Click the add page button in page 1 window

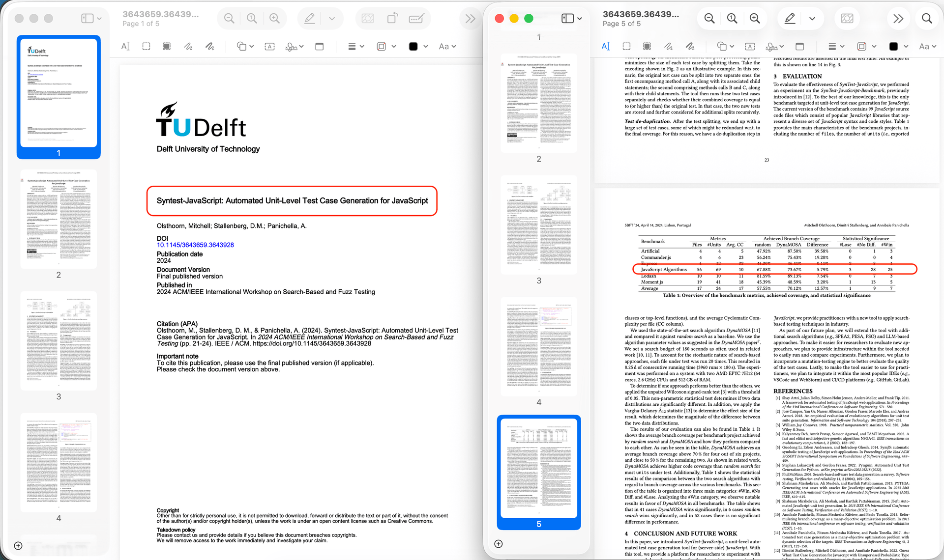(18, 545)
